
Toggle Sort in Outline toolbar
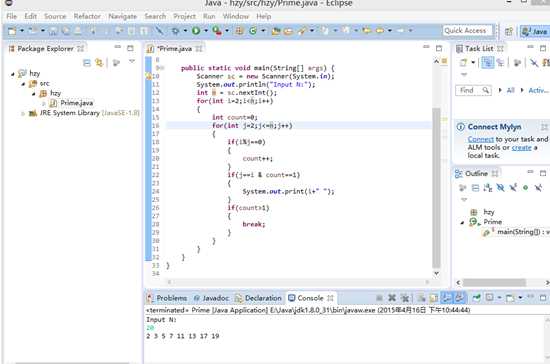(488, 188)
